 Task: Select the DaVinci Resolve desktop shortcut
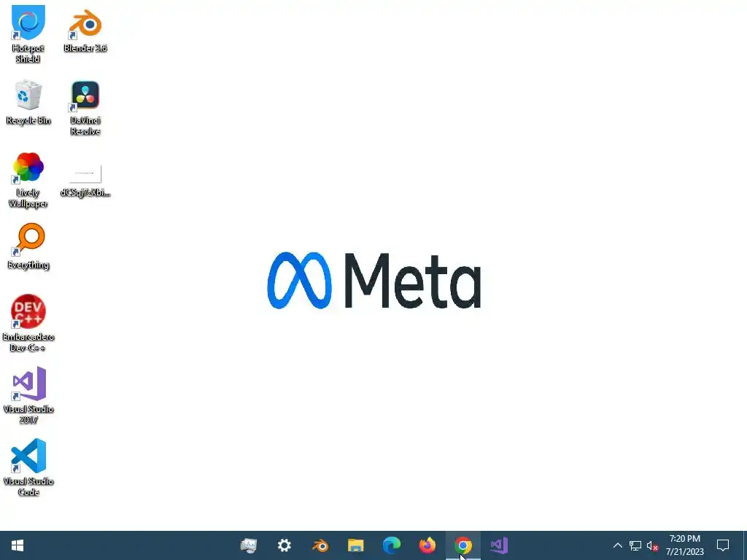coord(85,108)
